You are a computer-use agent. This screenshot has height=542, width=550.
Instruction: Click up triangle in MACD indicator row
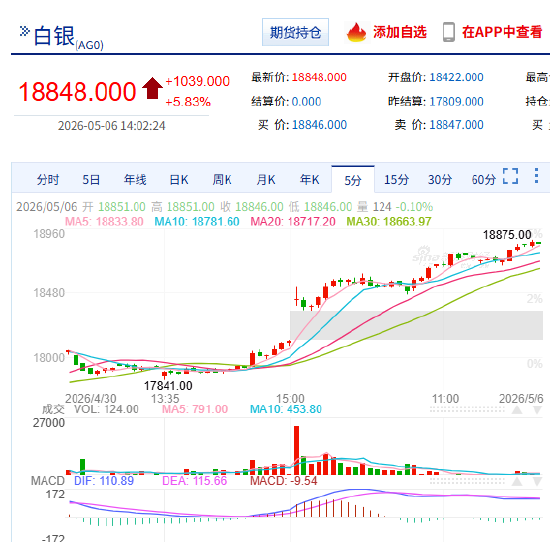[517, 481]
